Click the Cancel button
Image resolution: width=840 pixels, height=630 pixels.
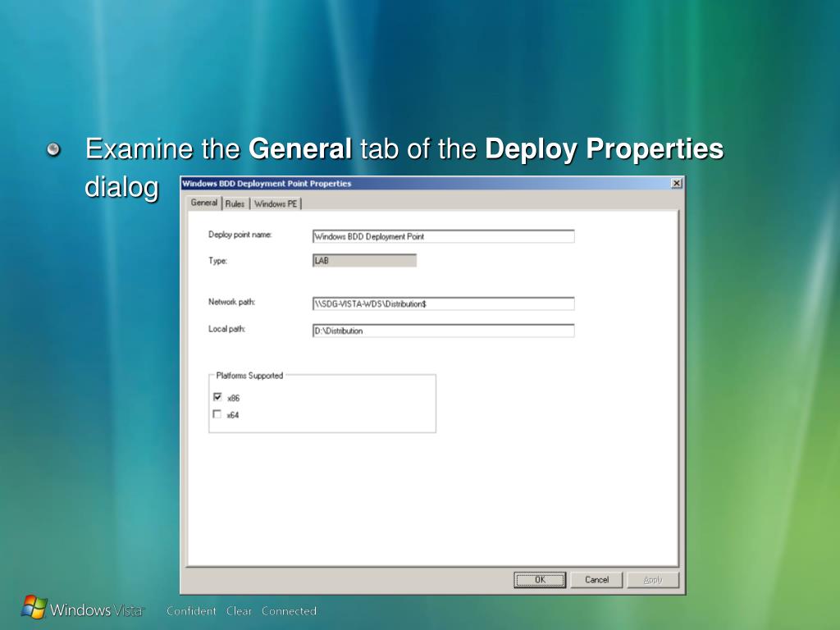(597, 580)
